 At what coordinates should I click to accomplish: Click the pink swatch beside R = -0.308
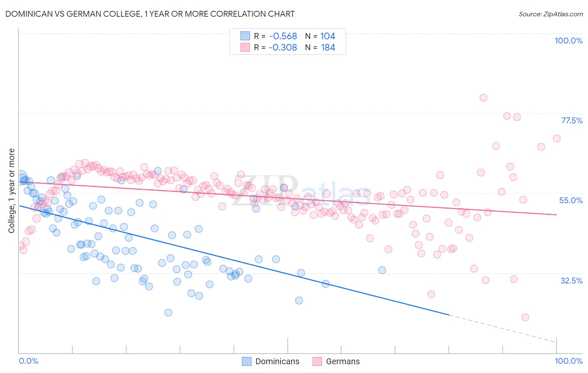tap(245, 47)
